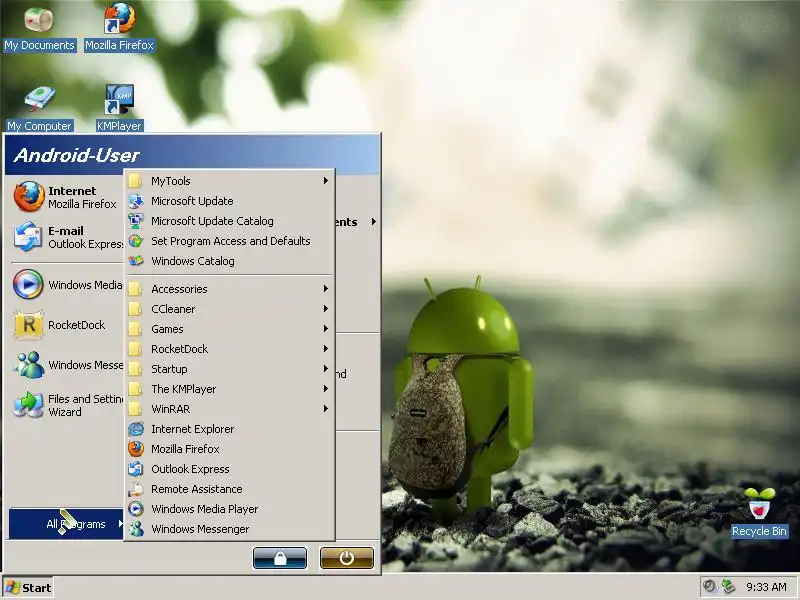The height and width of the screenshot is (600, 800).
Task: Click the pinned RocketDock icon
Action: click(x=29, y=324)
